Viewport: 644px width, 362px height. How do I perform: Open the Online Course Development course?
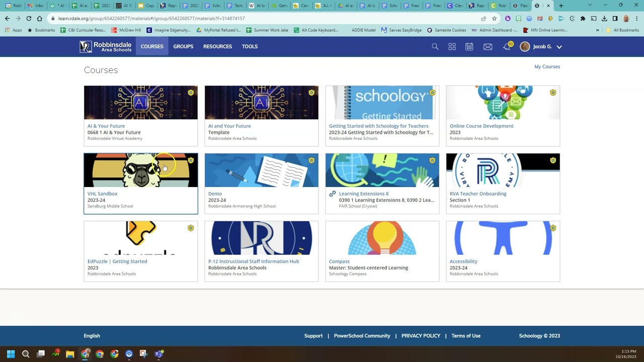(481, 126)
